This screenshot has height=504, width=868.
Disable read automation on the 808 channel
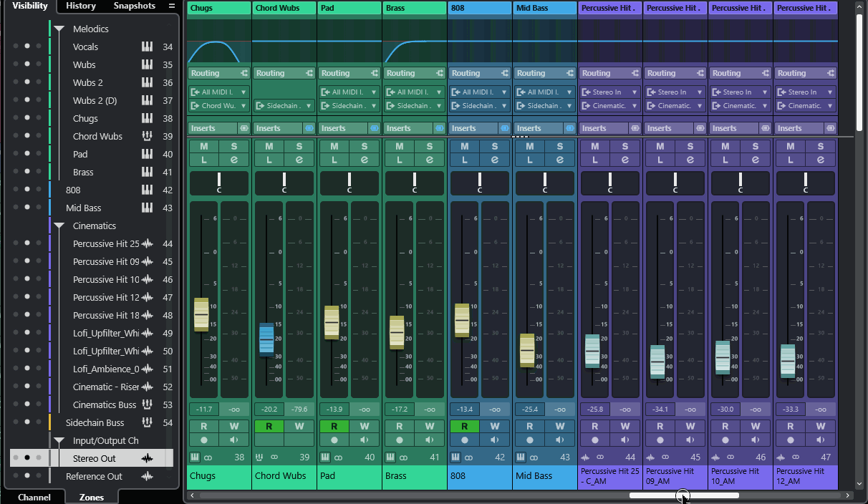(465, 426)
